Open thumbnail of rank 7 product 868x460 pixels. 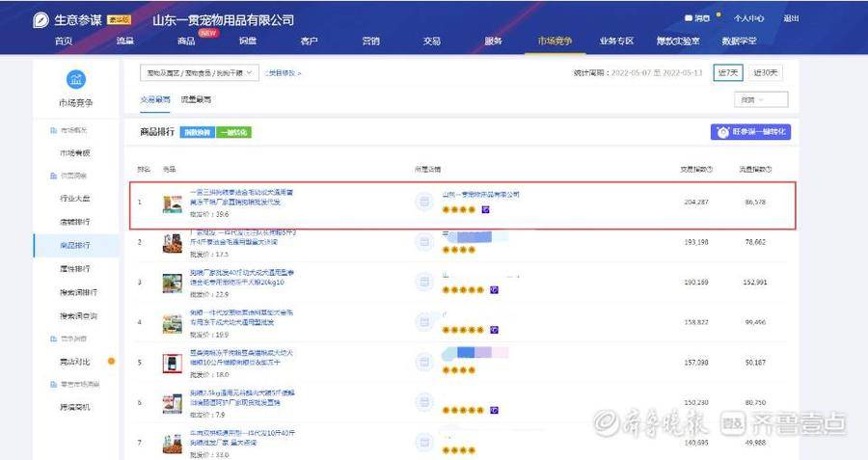(173, 444)
